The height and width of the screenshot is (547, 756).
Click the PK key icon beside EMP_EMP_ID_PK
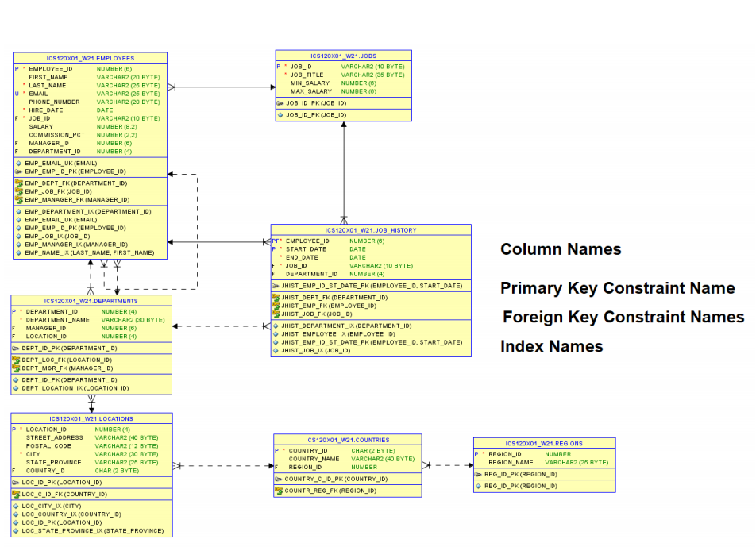click(18, 171)
